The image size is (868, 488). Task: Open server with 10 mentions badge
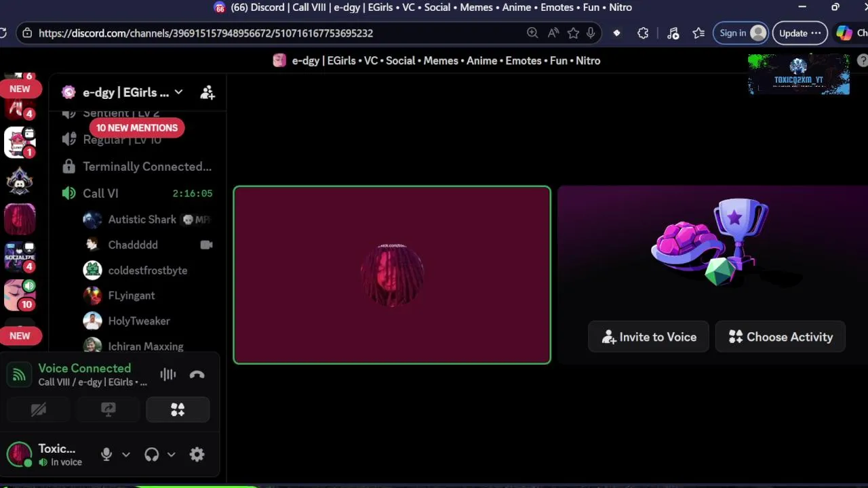point(20,296)
